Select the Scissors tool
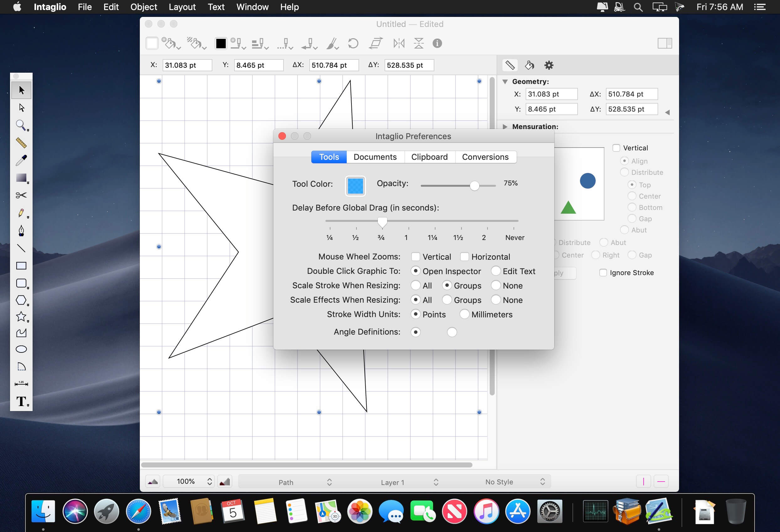The width and height of the screenshot is (780, 532). pos(22,195)
